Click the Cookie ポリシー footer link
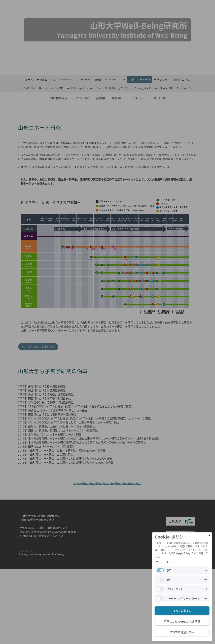Viewport: 215px width, 644px height. point(27,551)
